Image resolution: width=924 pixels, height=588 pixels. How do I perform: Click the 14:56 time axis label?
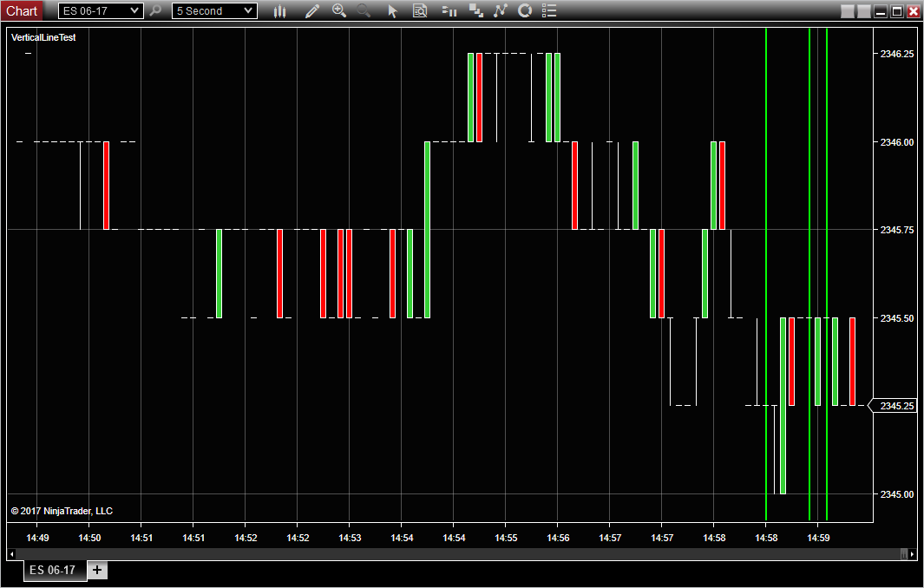(558, 538)
